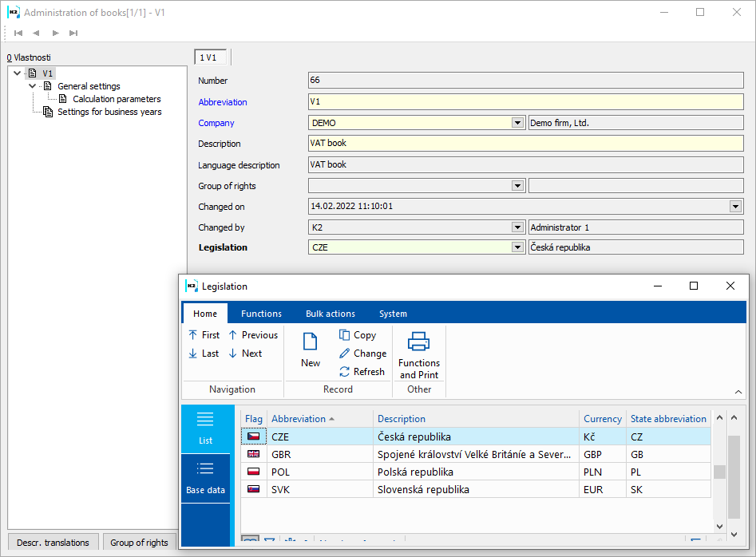Click the Refresh icon
756x557 pixels.
[345, 372]
